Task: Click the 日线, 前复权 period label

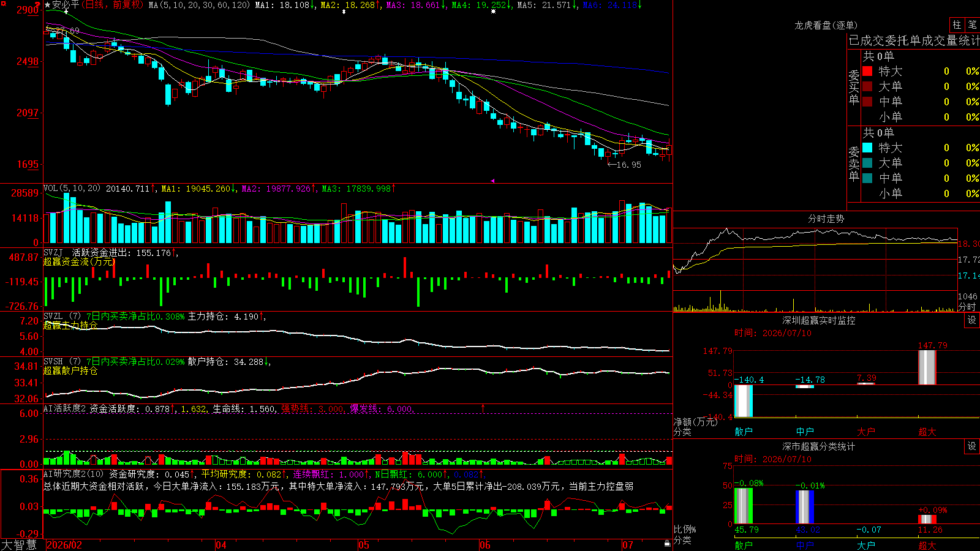Action: tap(112, 5)
